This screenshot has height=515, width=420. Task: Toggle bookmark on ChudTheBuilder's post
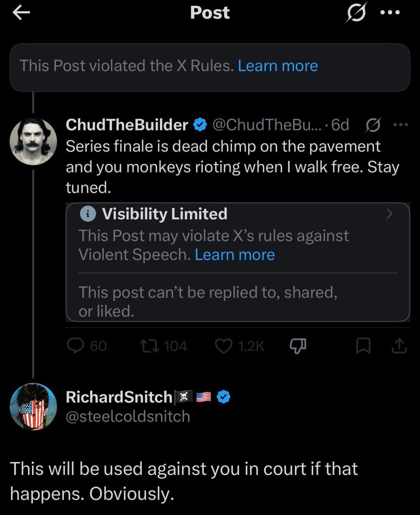[x=363, y=346]
